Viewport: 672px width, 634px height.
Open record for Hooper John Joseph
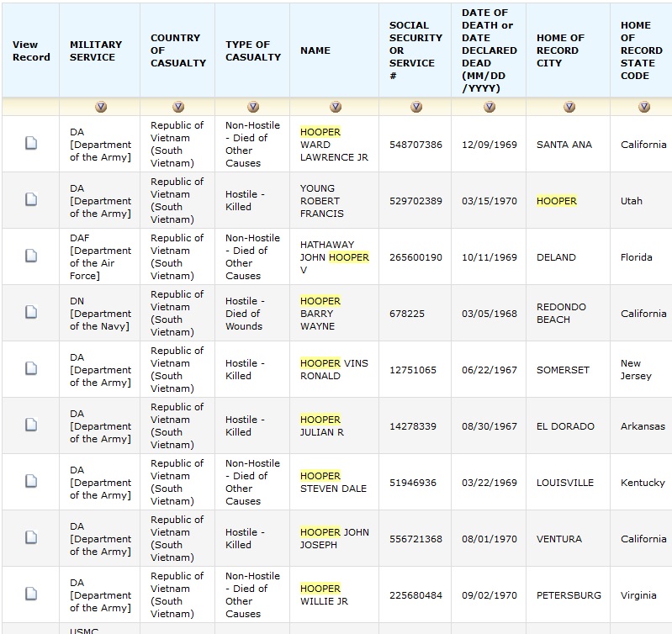[31, 538]
